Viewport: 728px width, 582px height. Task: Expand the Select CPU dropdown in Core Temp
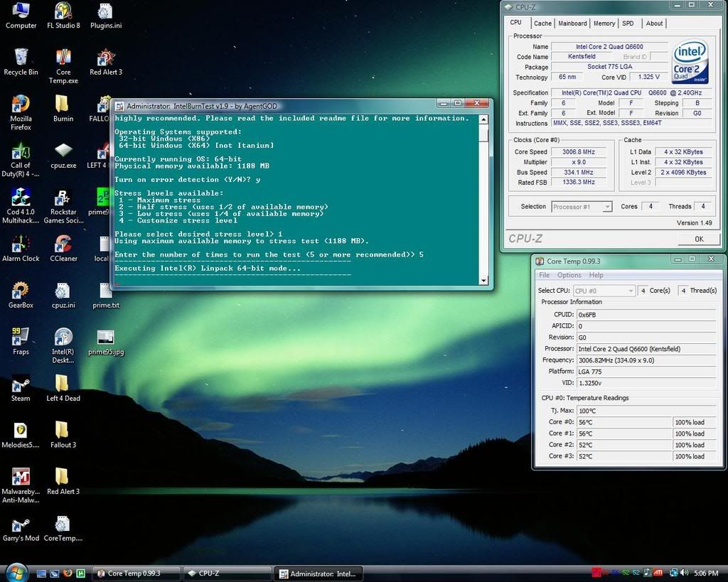click(604, 291)
